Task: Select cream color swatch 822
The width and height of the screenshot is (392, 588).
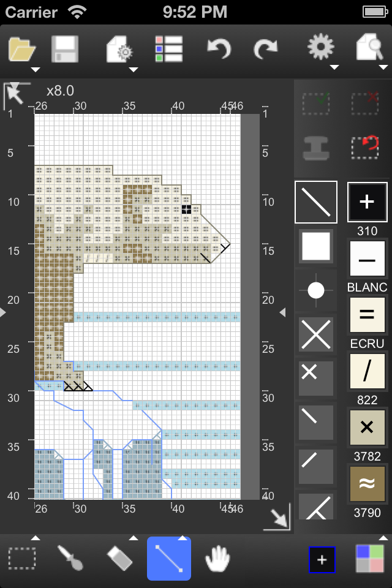Action: click(367, 371)
